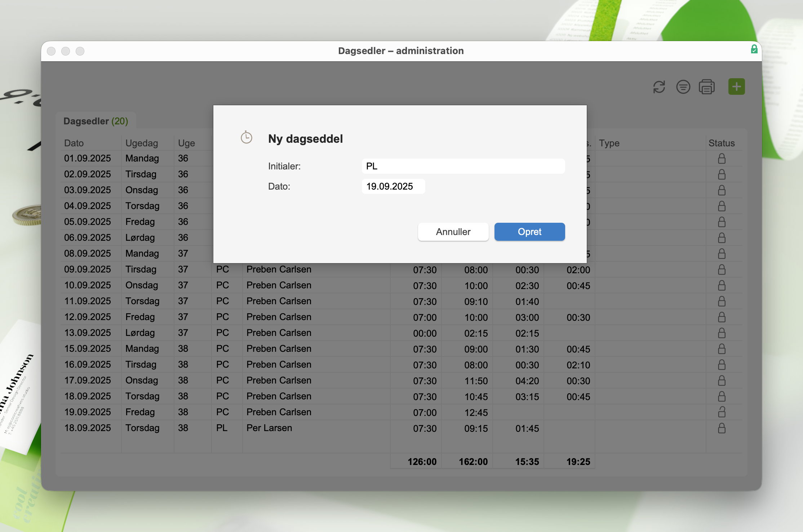Click the Type column header

pos(609,143)
